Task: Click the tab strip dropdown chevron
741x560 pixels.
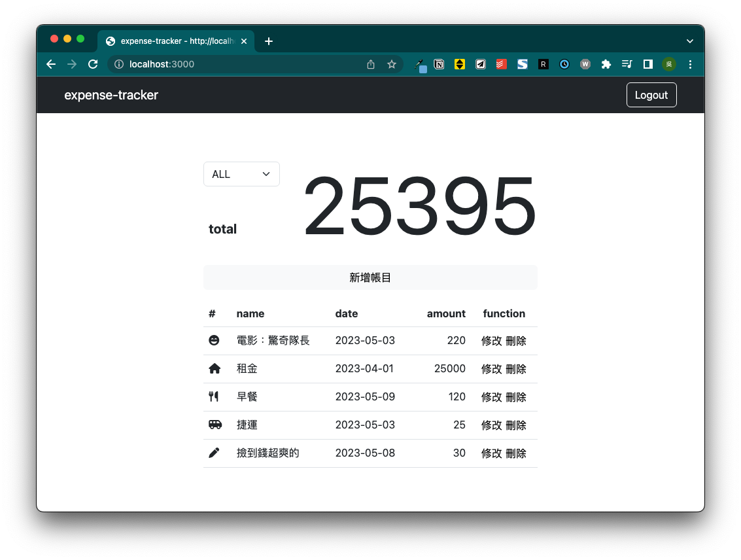Action: (689, 41)
